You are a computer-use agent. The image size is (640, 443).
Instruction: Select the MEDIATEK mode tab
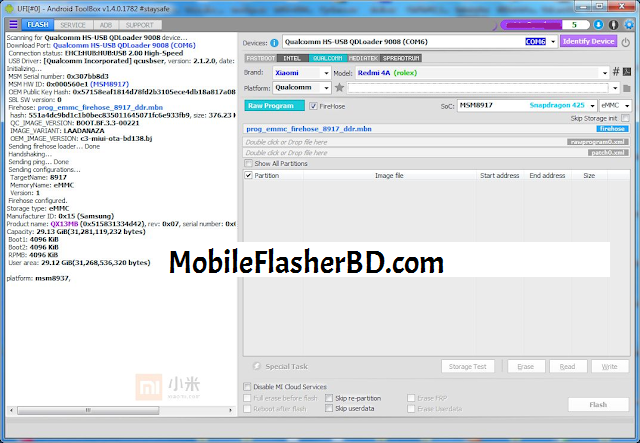[363, 58]
